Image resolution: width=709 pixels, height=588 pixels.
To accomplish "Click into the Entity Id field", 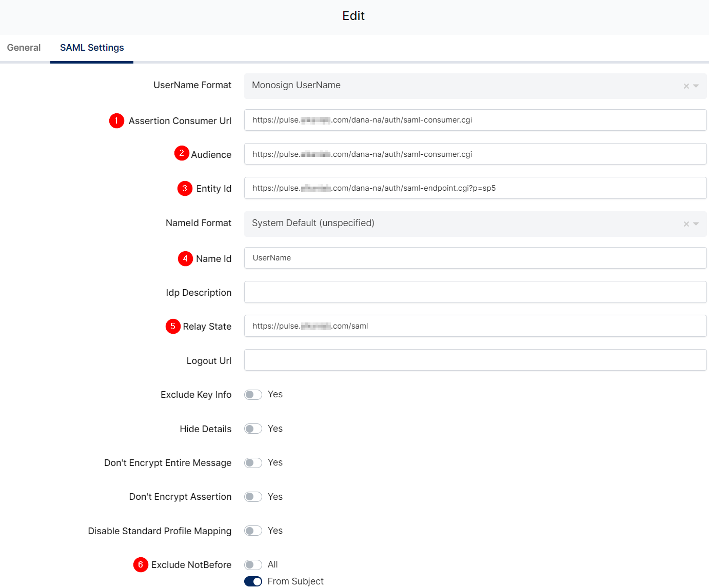I will pyautogui.click(x=475, y=188).
